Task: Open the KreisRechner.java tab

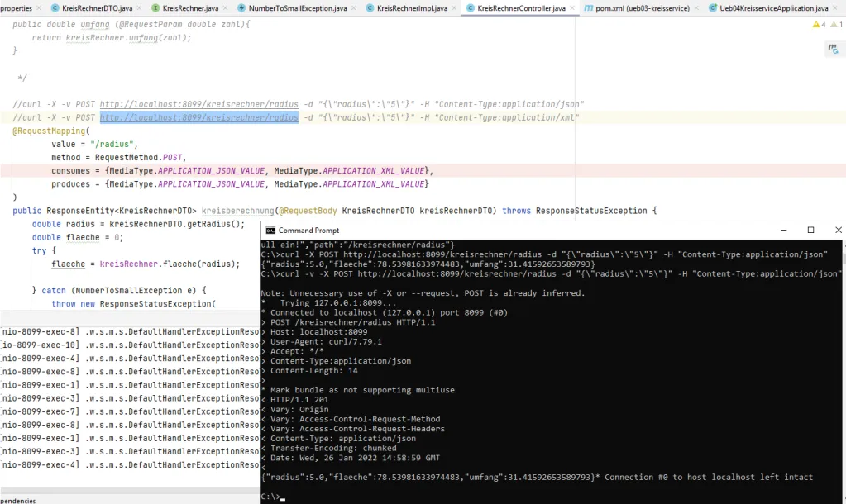Action: (x=190, y=8)
